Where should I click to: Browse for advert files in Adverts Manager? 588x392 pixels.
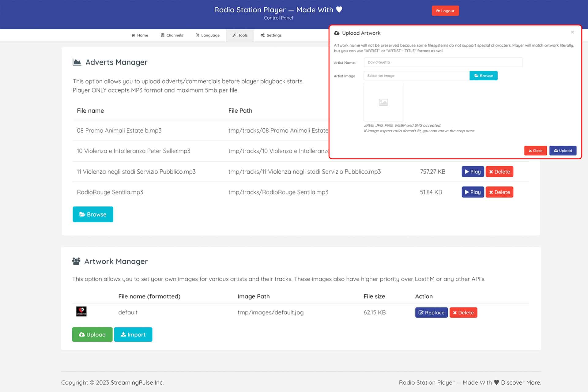[93, 214]
